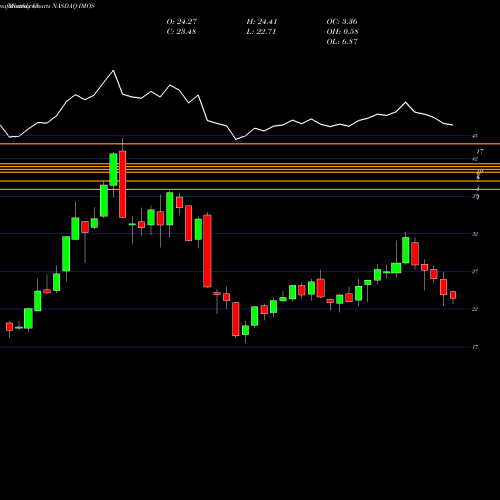Image resolution: width=500 pixels, height=500 pixels.
Task: Click the last red candle on the chart
Action: pyautogui.click(x=453, y=295)
